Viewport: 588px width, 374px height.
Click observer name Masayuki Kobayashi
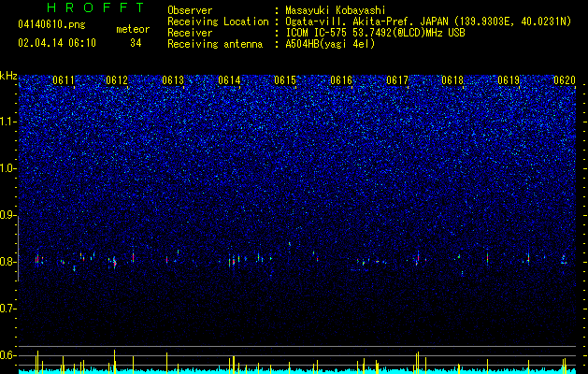[x=335, y=10]
